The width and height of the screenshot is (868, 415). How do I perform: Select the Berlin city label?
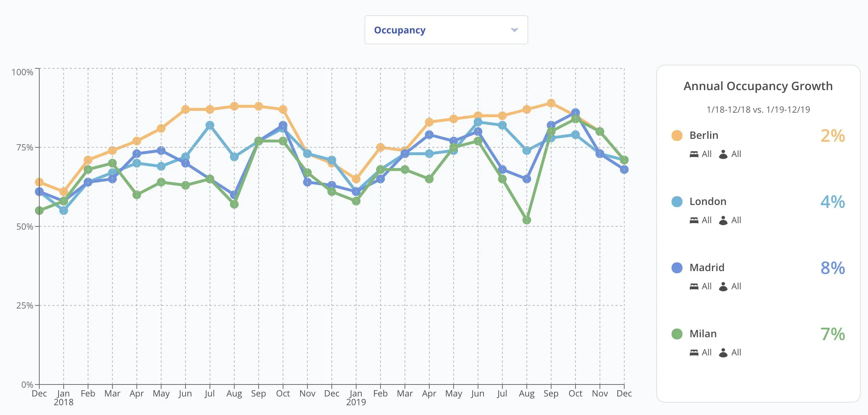(x=704, y=135)
